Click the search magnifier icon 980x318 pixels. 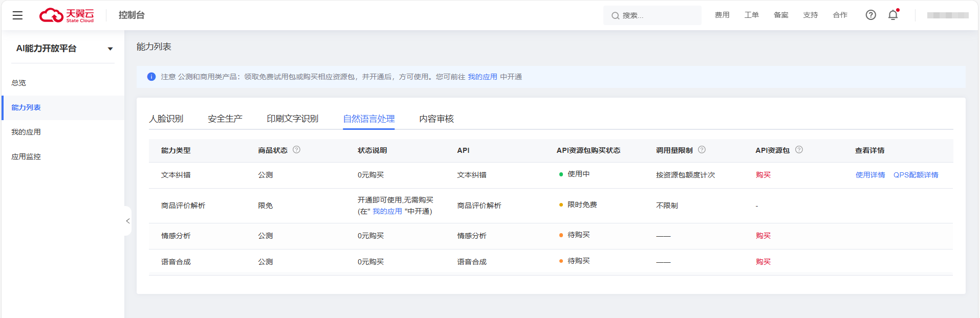click(x=615, y=16)
